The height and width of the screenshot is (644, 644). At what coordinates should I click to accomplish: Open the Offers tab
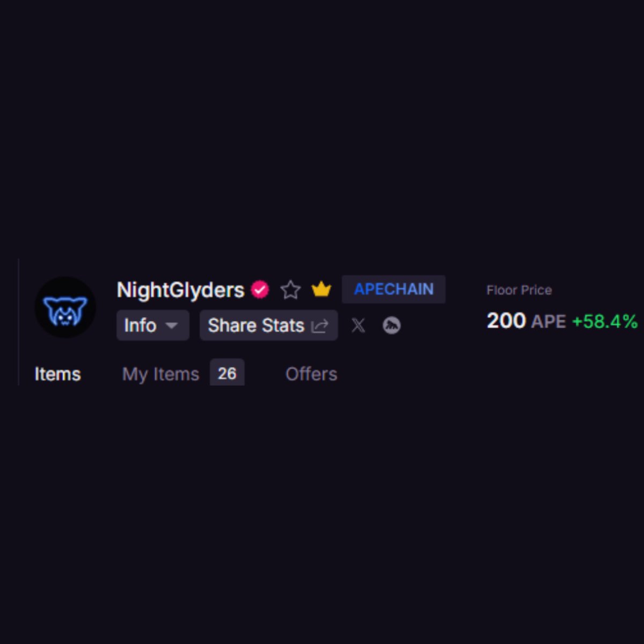click(311, 374)
